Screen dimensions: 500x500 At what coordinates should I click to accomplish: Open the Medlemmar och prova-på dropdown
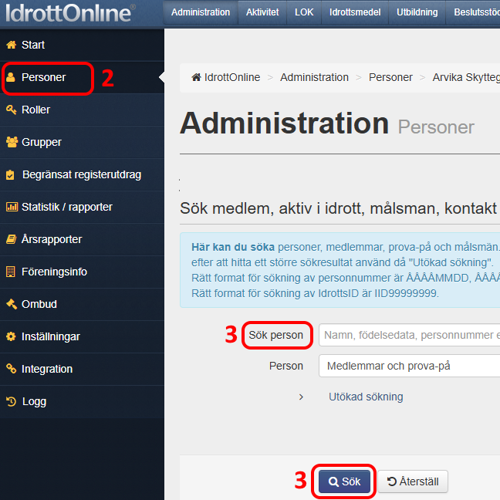[x=409, y=366]
